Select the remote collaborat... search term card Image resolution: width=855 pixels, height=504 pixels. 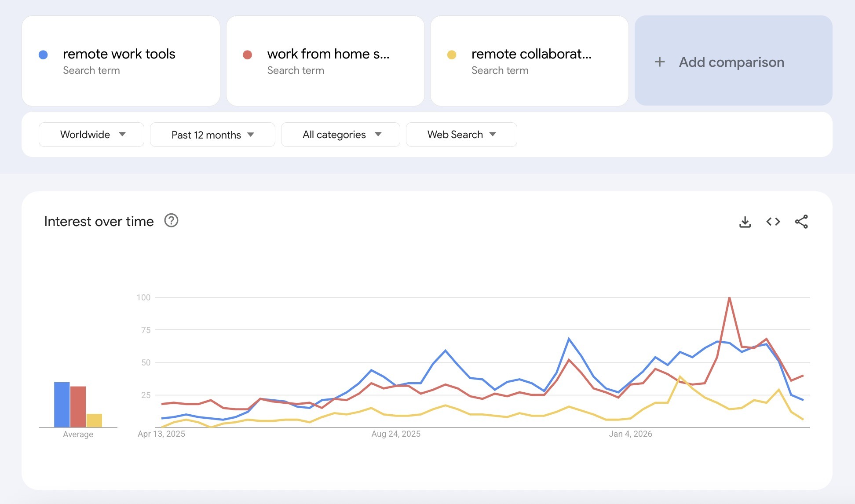pos(529,61)
